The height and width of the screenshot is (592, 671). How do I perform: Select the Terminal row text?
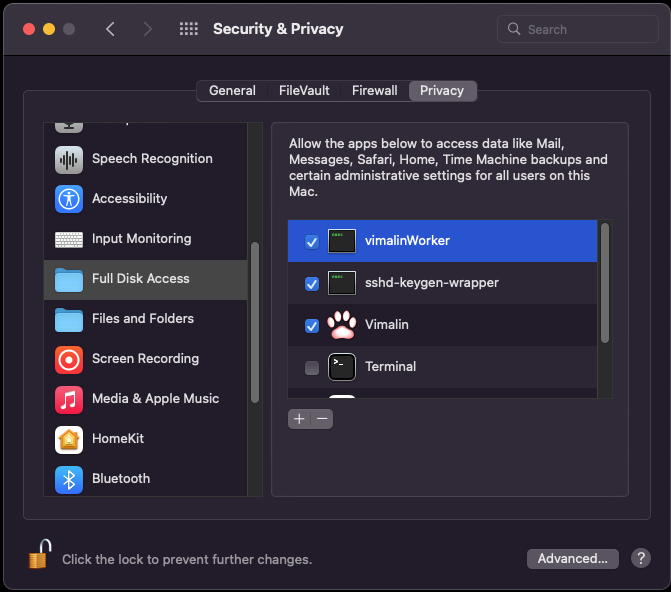pyautogui.click(x=390, y=367)
